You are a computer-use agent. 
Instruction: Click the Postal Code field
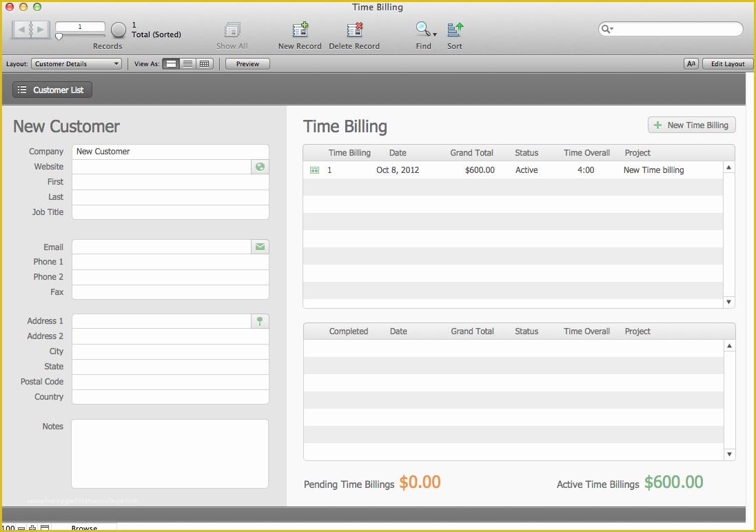(x=170, y=382)
